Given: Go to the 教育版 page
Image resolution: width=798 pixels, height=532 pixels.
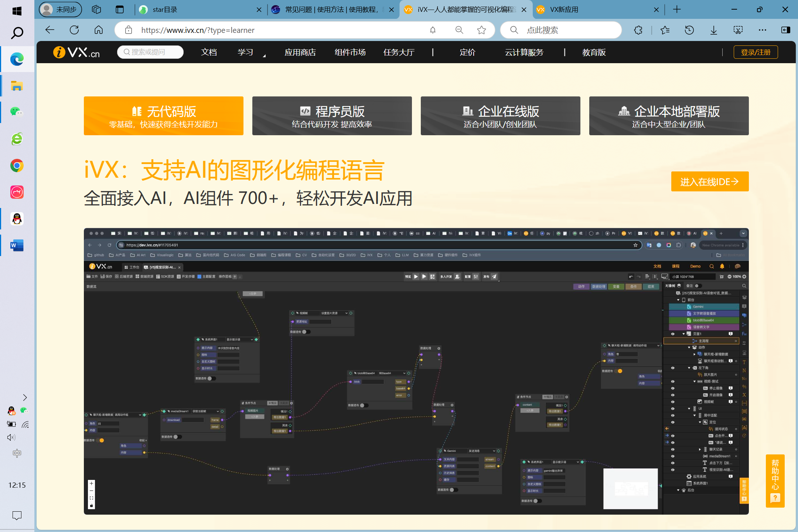Looking at the screenshot, I should 594,52.
